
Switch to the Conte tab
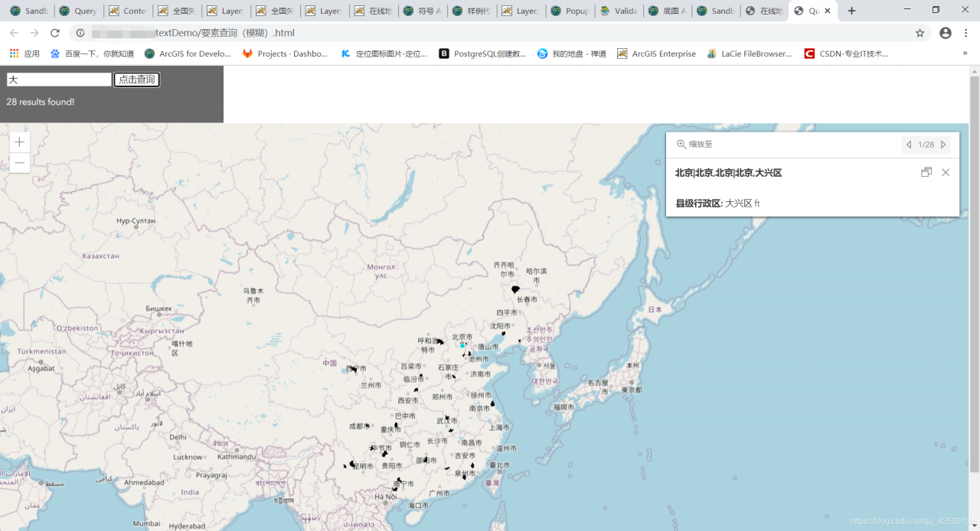pos(128,11)
